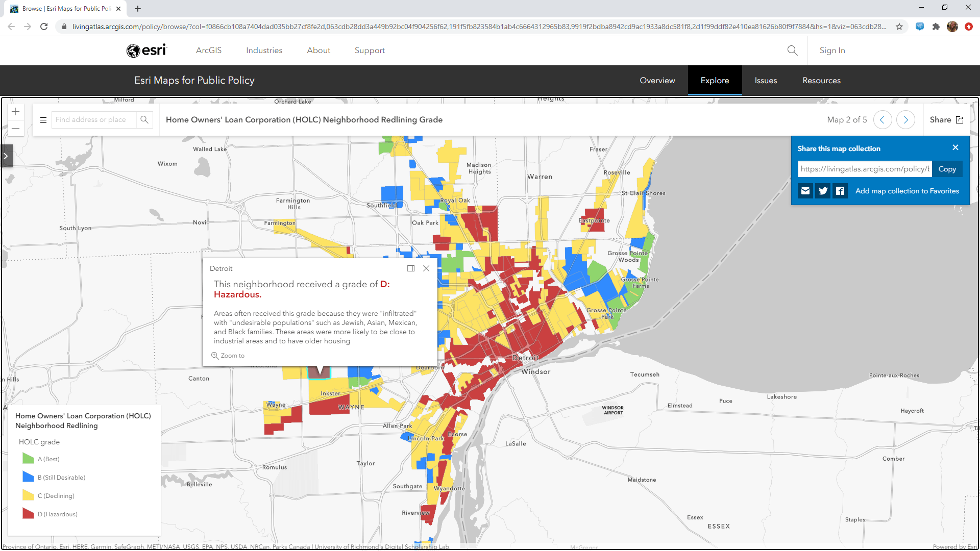Image resolution: width=980 pixels, height=551 pixels.
Task: Click the Find address or place field
Action: tap(94, 120)
